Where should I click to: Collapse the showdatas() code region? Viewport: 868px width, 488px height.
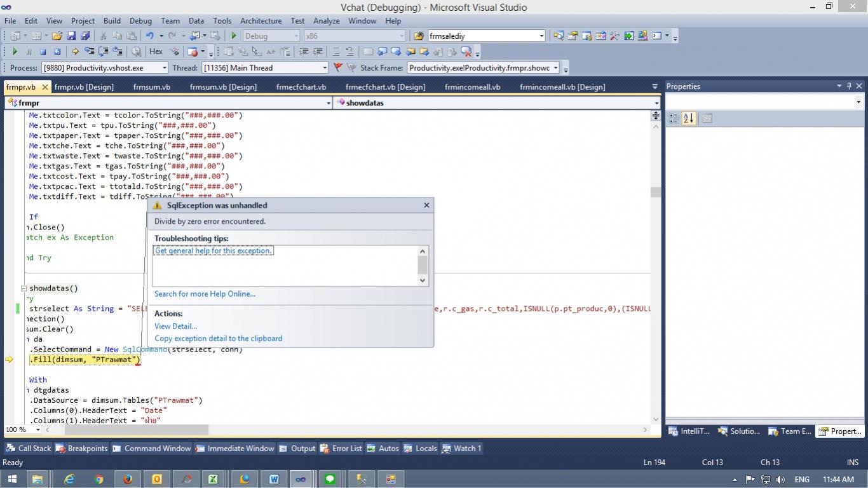24,288
